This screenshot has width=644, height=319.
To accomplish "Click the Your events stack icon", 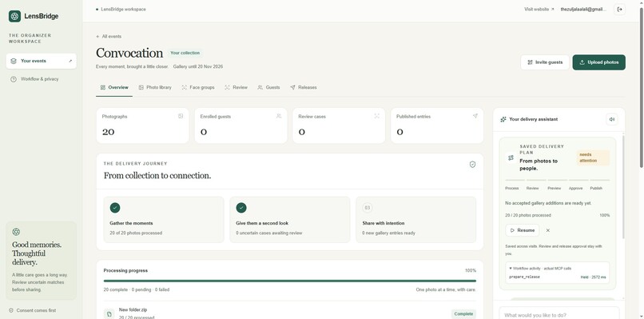I will coord(14,61).
